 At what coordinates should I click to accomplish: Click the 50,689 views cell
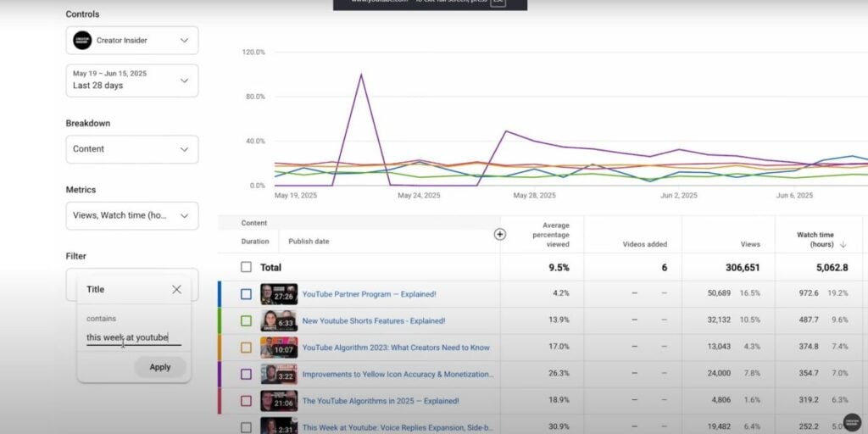pyautogui.click(x=719, y=293)
